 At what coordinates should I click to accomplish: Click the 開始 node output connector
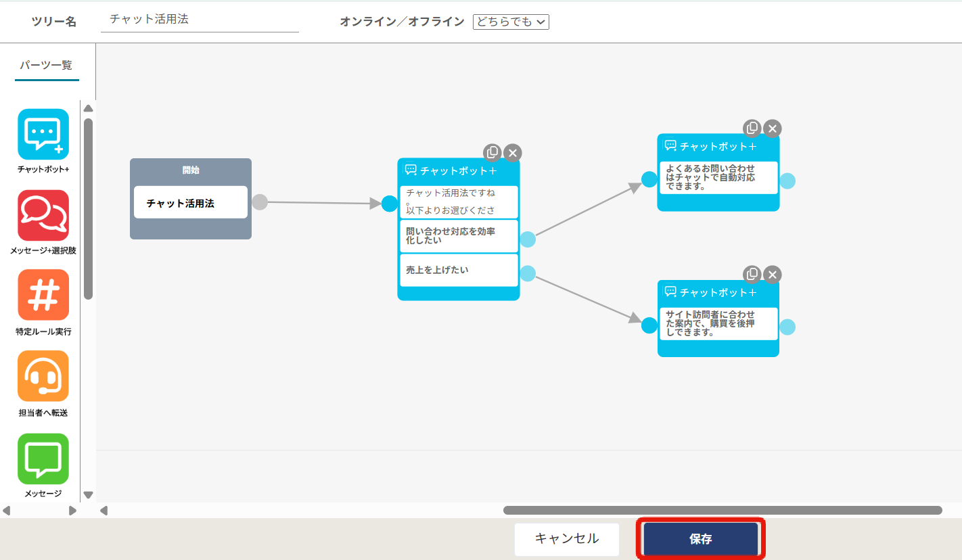click(x=260, y=202)
